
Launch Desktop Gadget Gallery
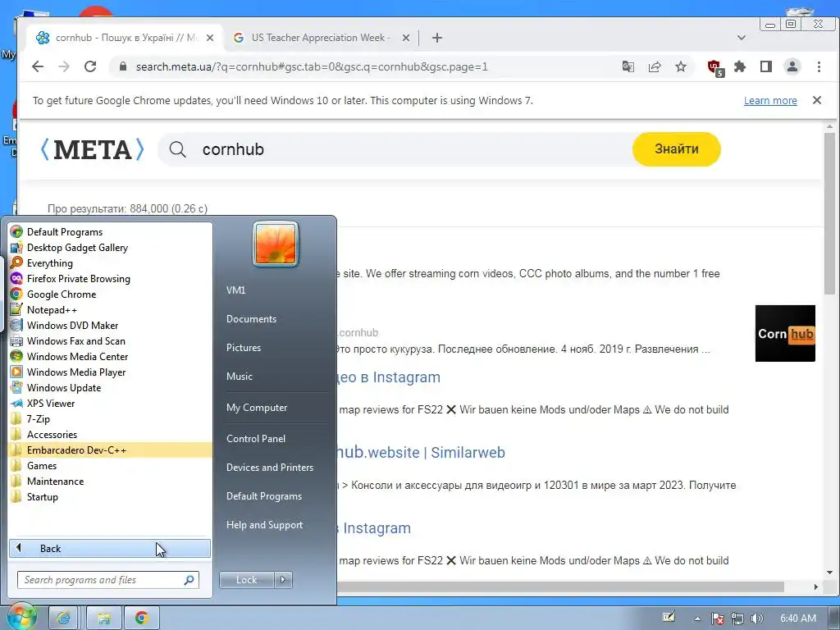[110, 248]
